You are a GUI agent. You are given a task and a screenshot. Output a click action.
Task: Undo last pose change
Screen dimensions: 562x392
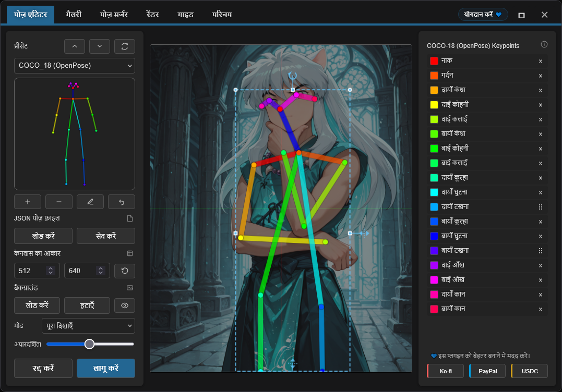click(122, 202)
